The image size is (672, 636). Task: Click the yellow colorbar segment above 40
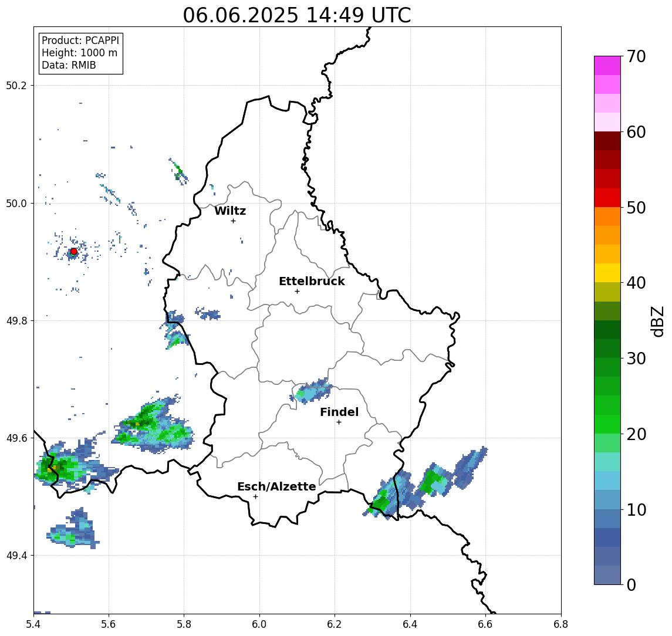pos(607,273)
